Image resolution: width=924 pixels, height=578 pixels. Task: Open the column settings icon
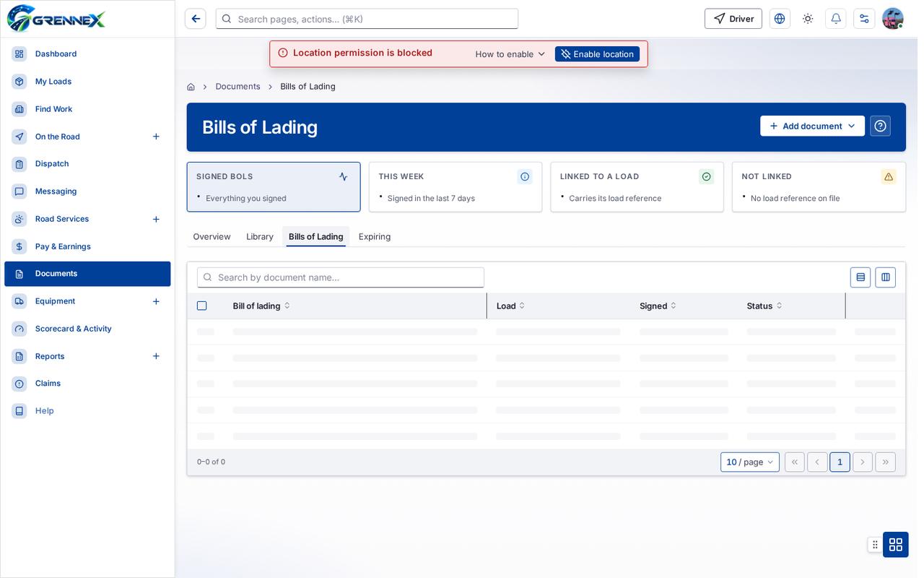(886, 277)
